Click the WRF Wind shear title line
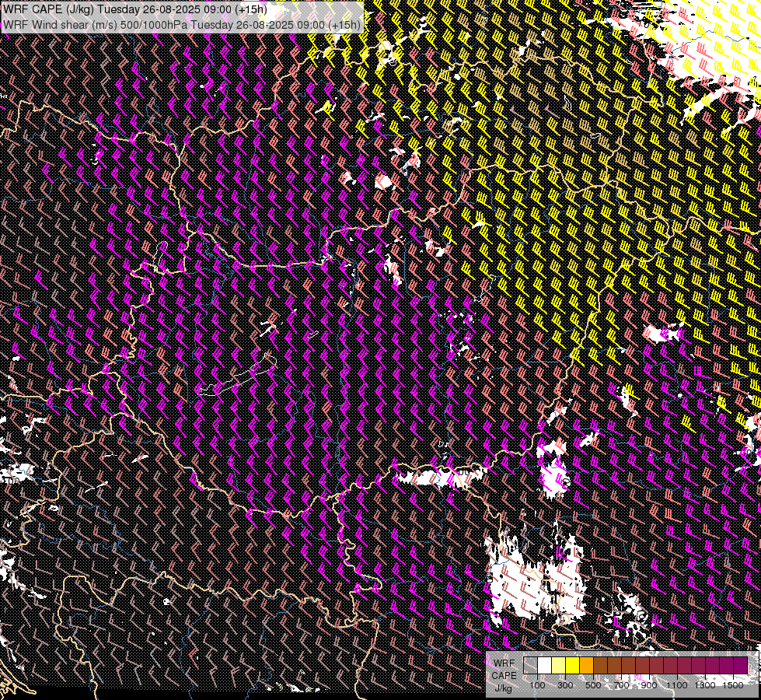761x700 pixels. point(182,25)
